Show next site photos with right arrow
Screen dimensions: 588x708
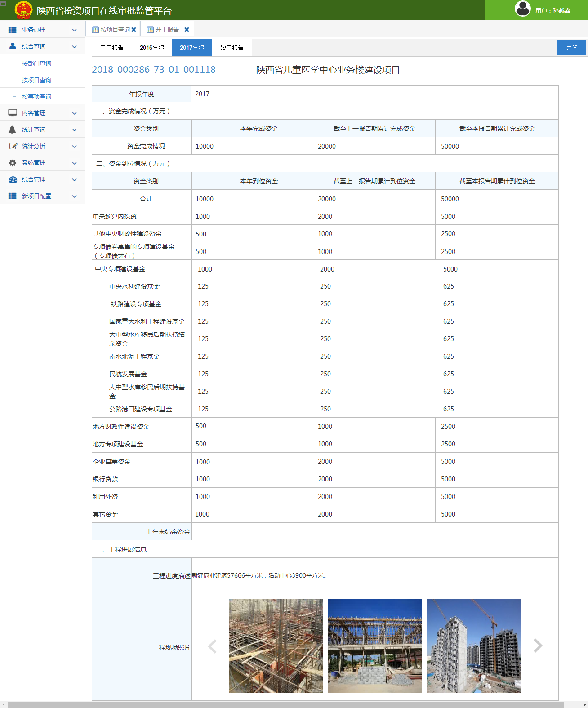click(538, 646)
